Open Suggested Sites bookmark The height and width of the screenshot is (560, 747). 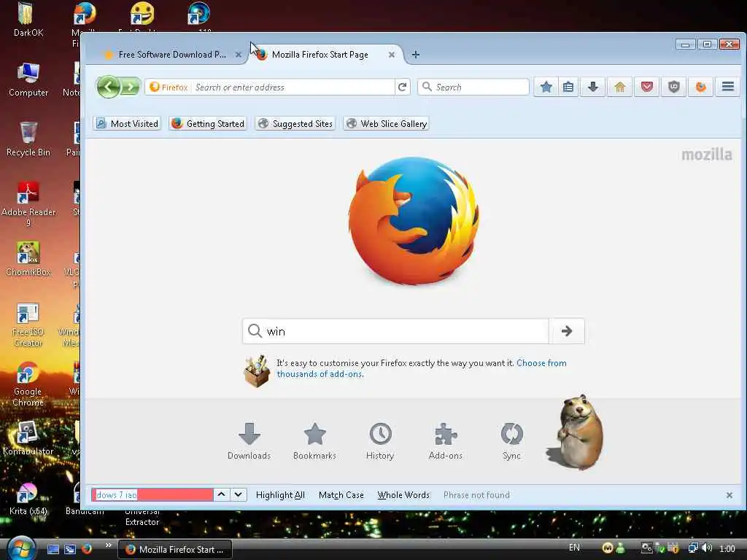pyautogui.click(x=295, y=124)
